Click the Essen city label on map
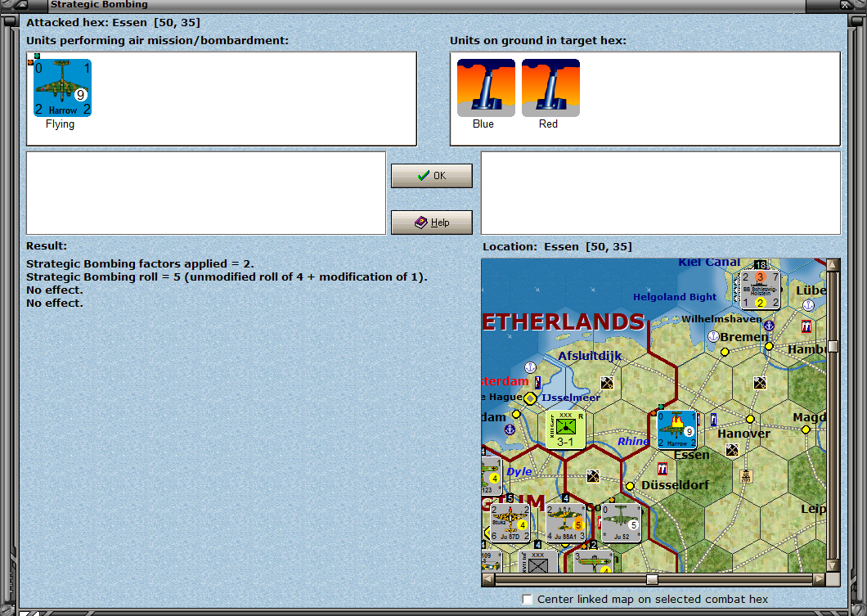 (x=692, y=455)
